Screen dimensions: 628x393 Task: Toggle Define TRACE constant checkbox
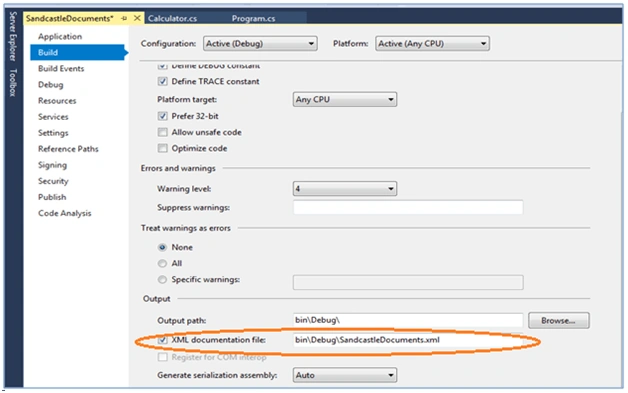coord(163,81)
